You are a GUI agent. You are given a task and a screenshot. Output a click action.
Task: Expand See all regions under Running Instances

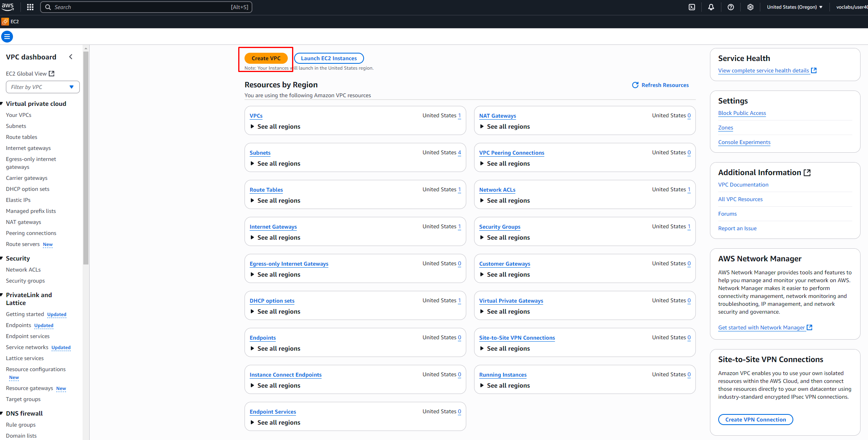(505, 385)
